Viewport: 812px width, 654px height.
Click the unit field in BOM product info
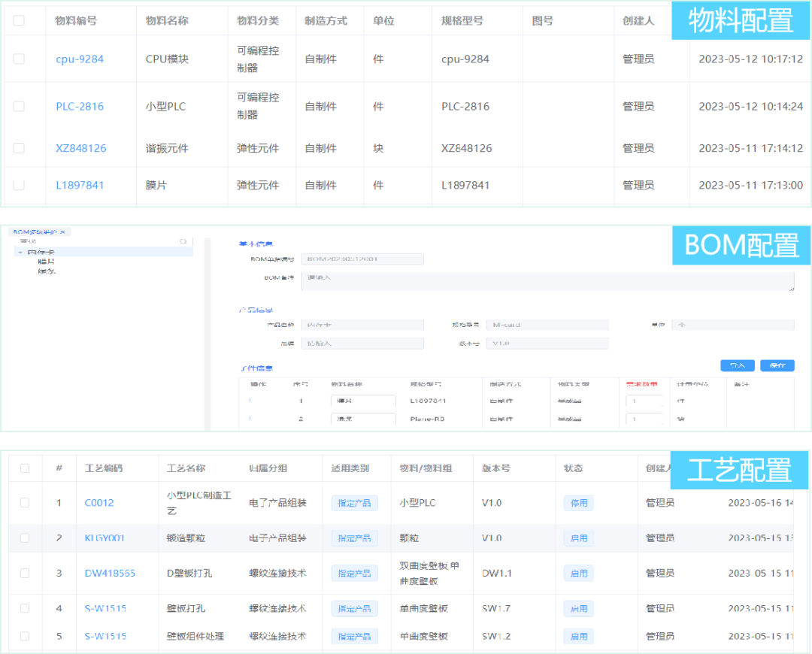coord(733,325)
